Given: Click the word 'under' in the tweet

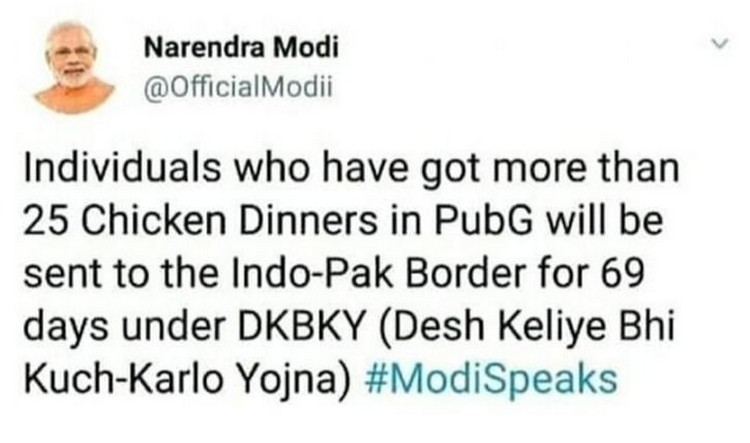Looking at the screenshot, I should [173, 326].
